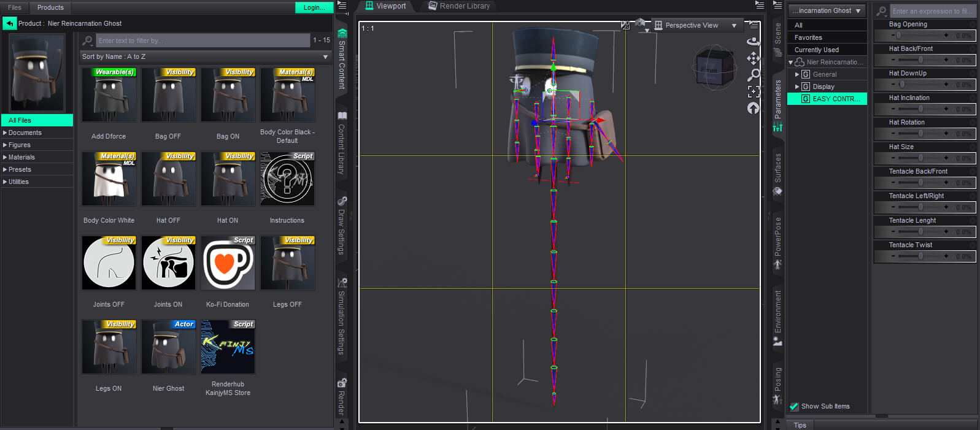Click the view cube in the viewport
Image resolution: width=980 pixels, height=430 pixels.
pos(714,68)
